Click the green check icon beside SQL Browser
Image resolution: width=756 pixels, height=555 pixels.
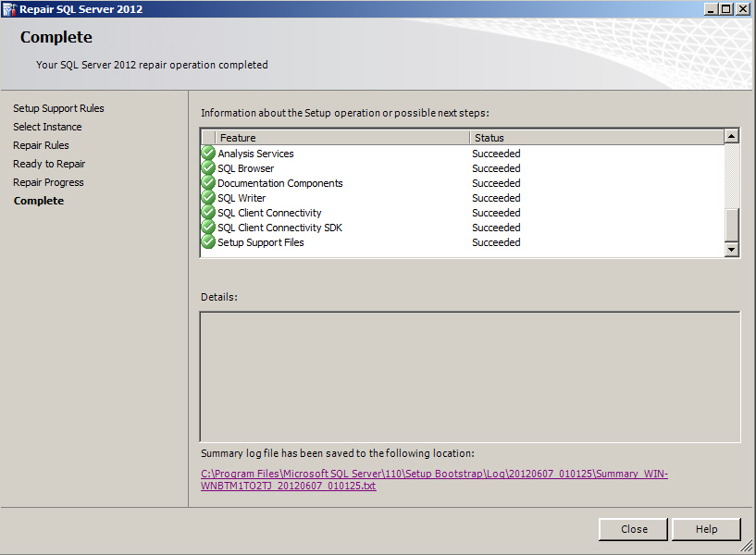[208, 168]
